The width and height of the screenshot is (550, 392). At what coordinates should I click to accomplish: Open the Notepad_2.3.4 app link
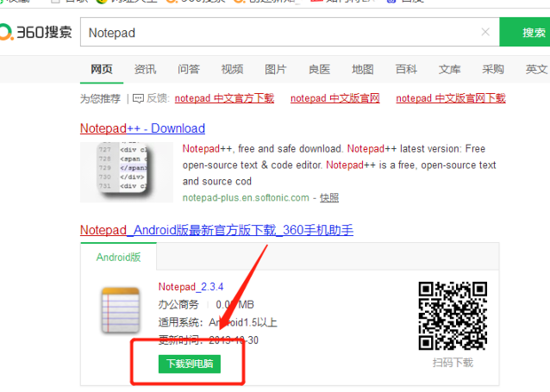191,286
